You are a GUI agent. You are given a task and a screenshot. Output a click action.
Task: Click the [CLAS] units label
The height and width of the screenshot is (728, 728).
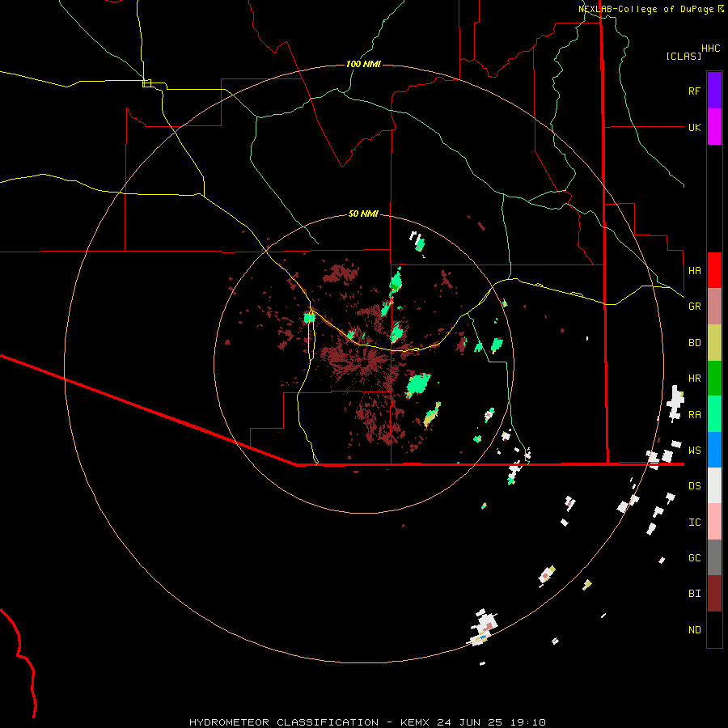684,56
